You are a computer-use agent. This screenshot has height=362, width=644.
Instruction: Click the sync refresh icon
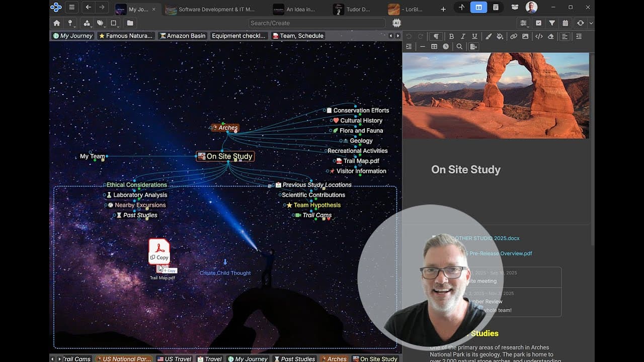point(580,23)
